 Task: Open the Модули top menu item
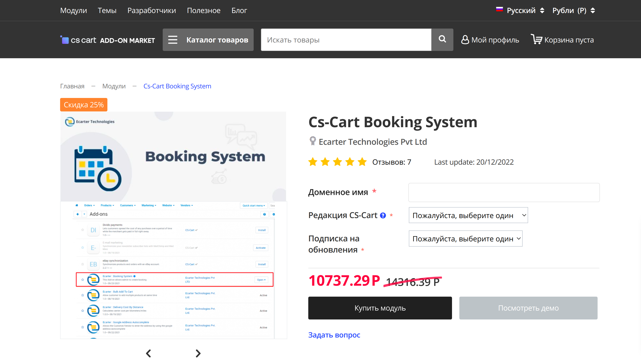(x=73, y=11)
